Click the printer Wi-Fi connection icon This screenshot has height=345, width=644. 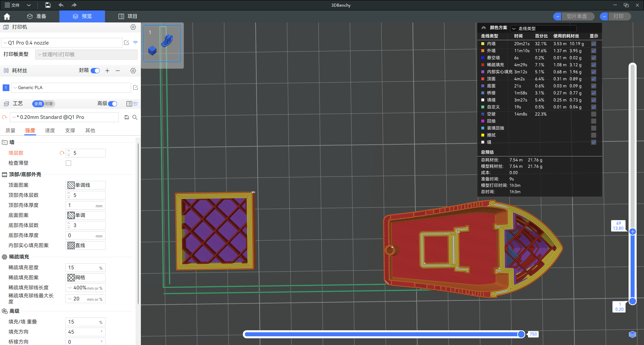coord(136,43)
